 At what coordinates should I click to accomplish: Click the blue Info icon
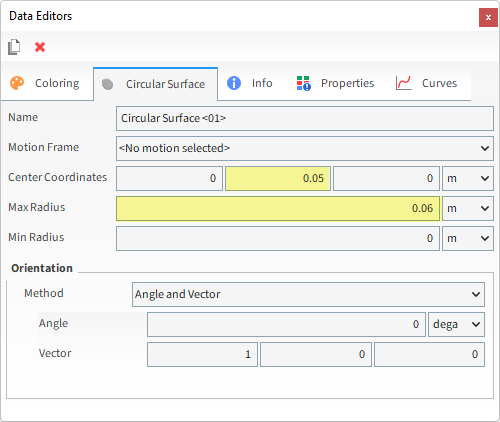click(x=234, y=83)
